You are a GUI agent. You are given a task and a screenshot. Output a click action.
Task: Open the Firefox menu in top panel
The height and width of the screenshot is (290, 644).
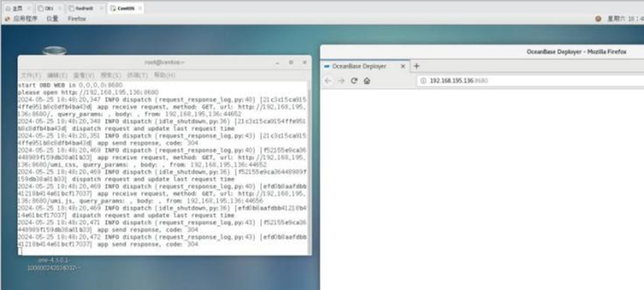pos(77,19)
